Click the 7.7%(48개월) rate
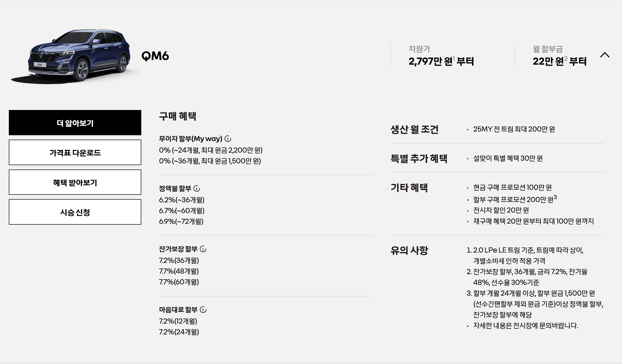Viewport: 622px width, 364px height. pyautogui.click(x=179, y=271)
